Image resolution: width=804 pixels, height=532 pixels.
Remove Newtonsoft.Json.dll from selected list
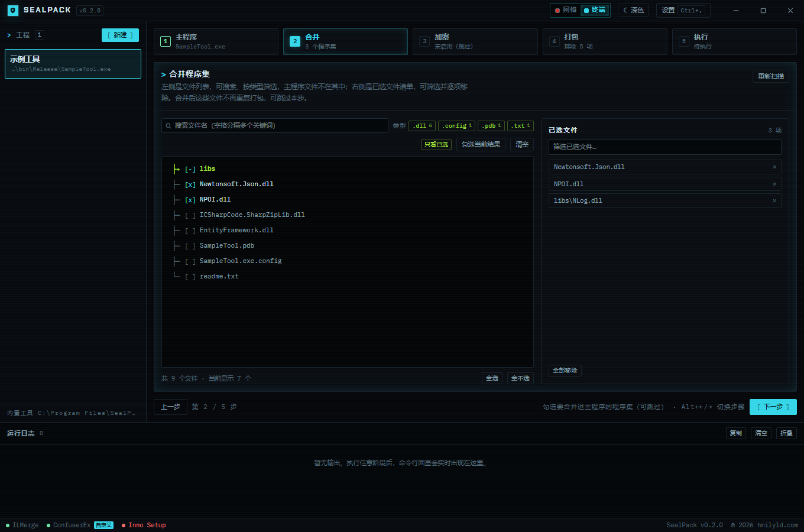pos(774,167)
